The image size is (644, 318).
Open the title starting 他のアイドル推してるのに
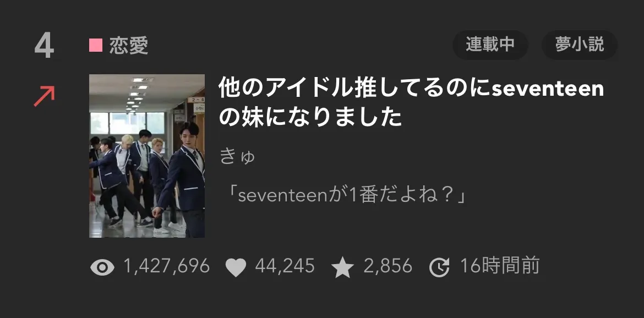pos(411,89)
